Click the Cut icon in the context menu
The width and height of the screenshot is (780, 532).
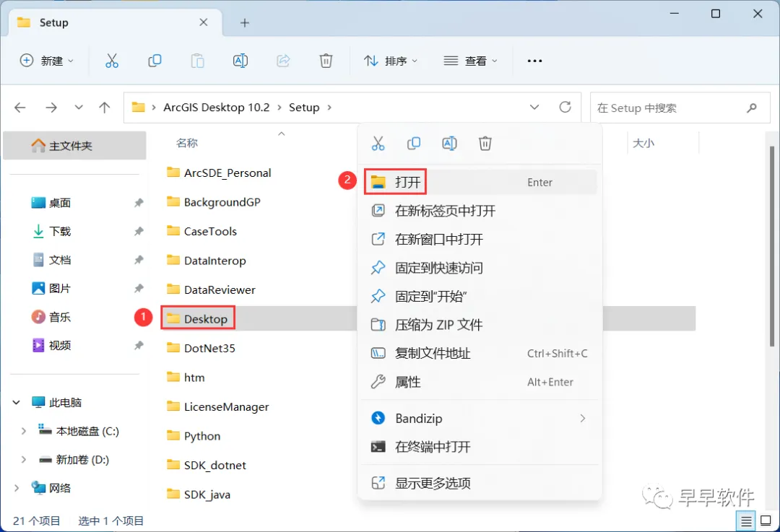(378, 144)
